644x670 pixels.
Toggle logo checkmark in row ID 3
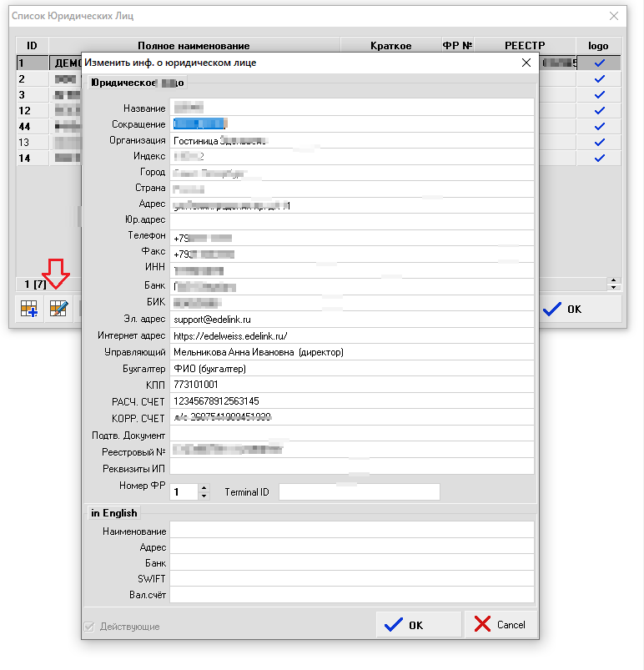pyautogui.click(x=599, y=95)
